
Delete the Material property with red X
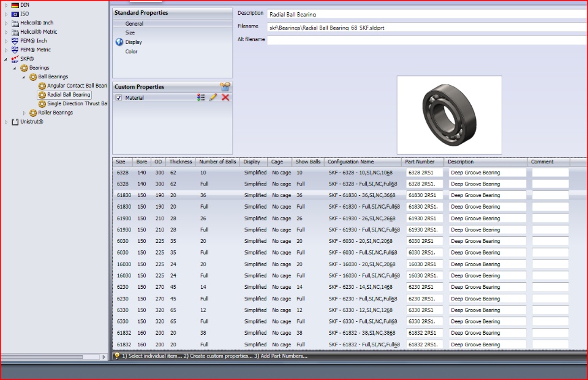225,97
